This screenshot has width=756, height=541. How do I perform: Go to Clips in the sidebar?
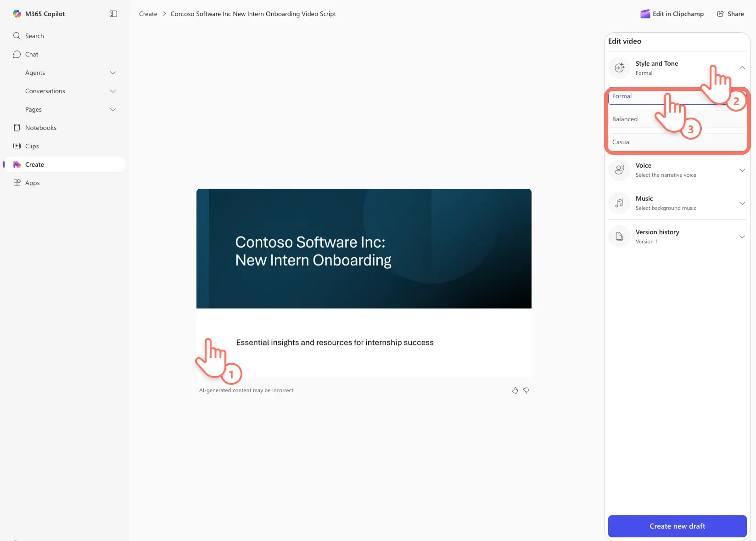64,146
